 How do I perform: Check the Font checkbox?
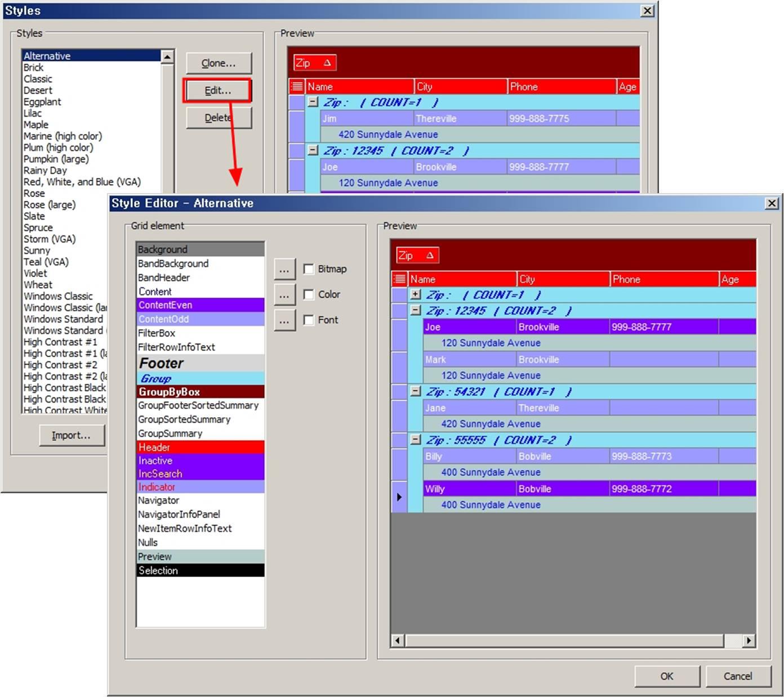pos(309,320)
